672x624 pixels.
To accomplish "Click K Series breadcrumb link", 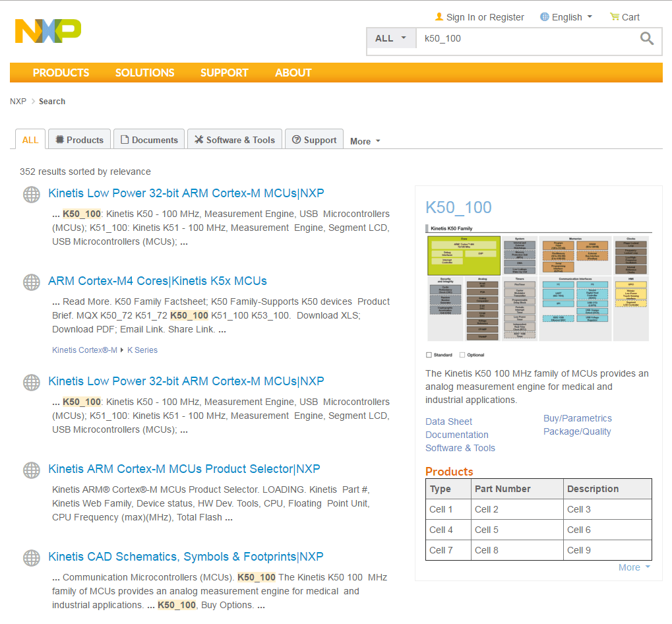I will pyautogui.click(x=142, y=350).
